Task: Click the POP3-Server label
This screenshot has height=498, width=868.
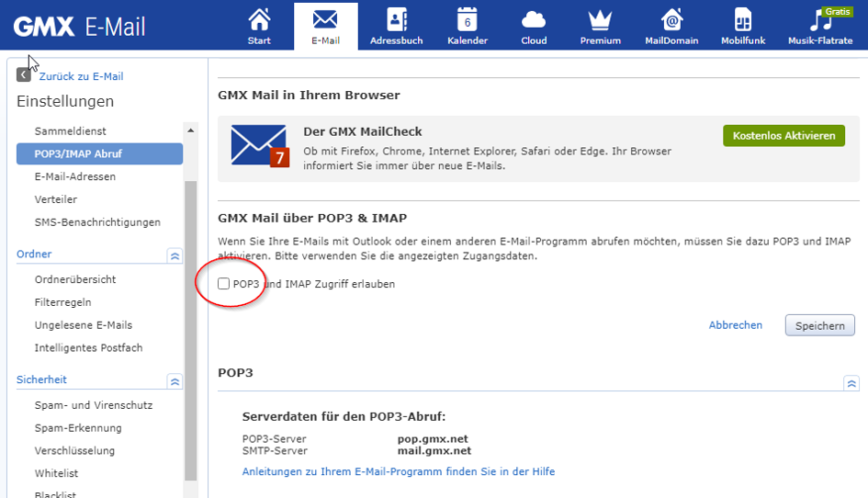Action: (x=274, y=438)
